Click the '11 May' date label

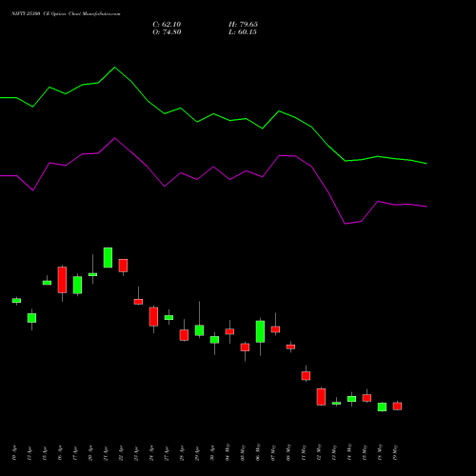pyautogui.click(x=304, y=452)
